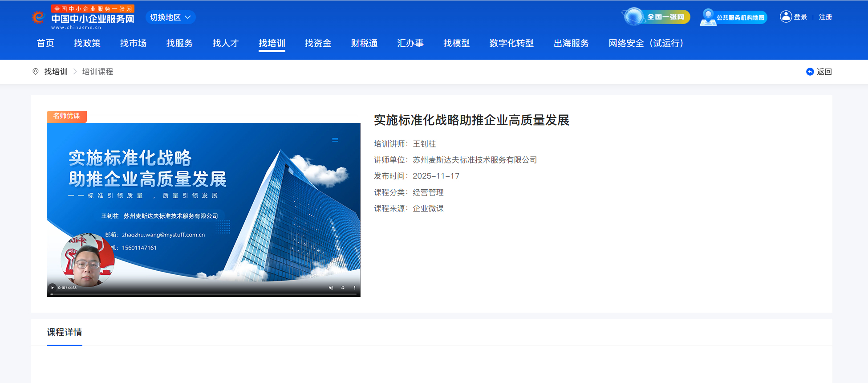Image resolution: width=868 pixels, height=383 pixels.
Task: Open the 找政策 menu item
Action: pos(87,43)
